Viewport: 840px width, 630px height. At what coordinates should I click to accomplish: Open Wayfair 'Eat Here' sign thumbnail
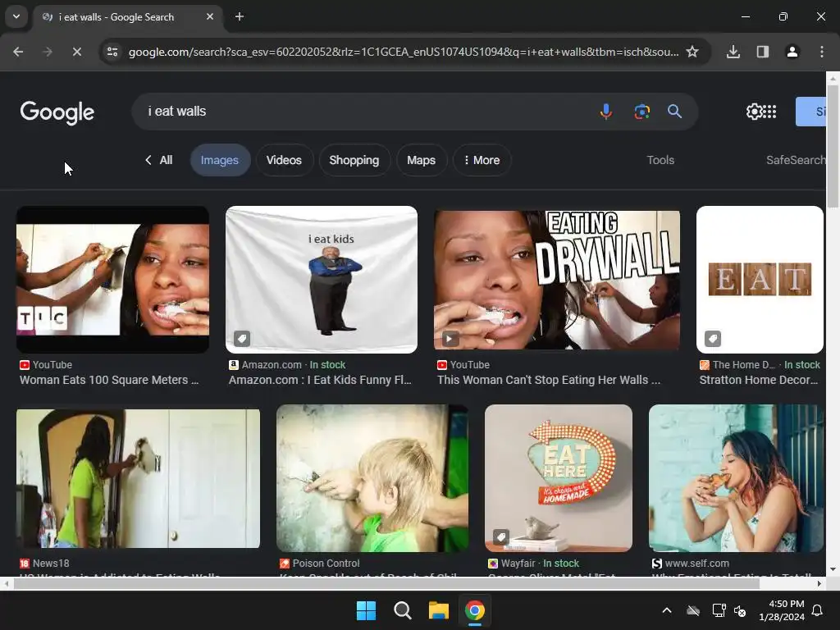[x=558, y=478]
